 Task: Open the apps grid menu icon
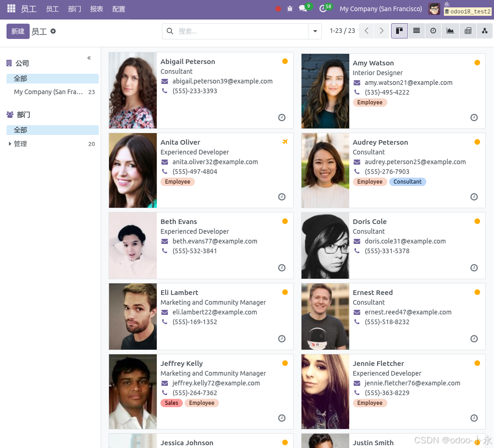coord(11,8)
